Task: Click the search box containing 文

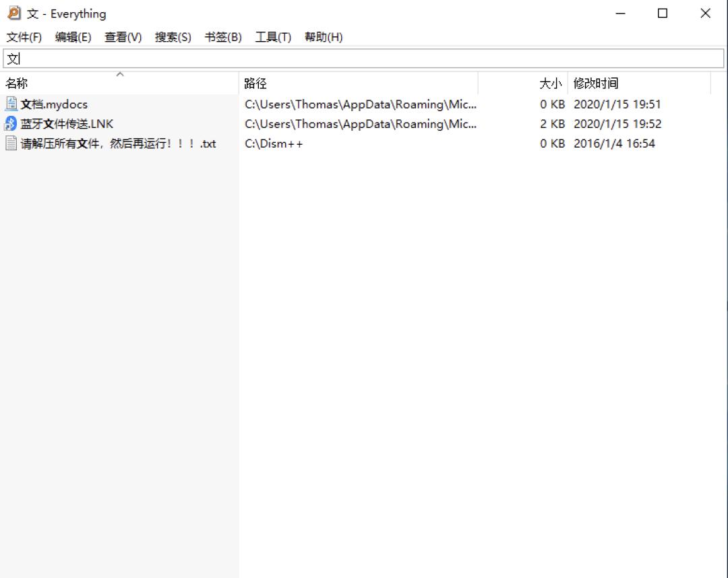Action: coord(363,59)
